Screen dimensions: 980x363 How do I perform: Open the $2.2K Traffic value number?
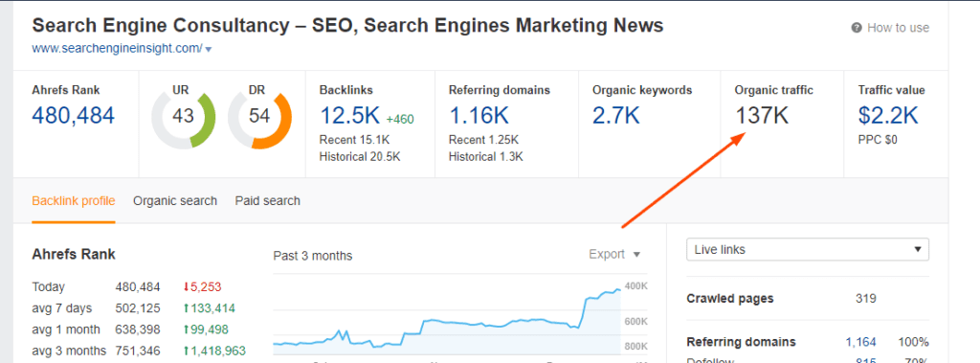pyautogui.click(x=888, y=116)
